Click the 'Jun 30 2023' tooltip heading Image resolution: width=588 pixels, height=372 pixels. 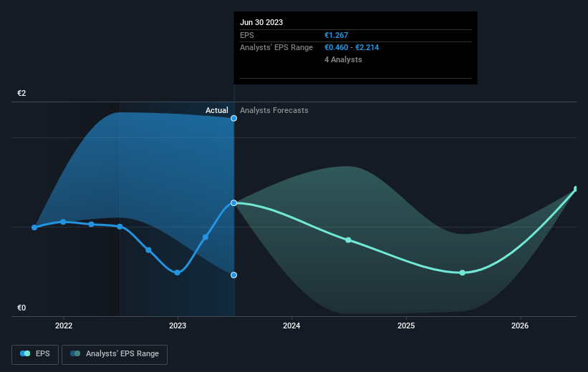coord(261,22)
